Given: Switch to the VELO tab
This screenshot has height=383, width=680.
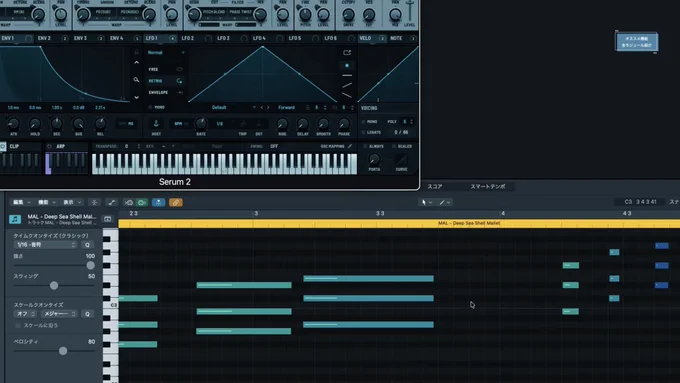Looking at the screenshot, I should pos(372,39).
